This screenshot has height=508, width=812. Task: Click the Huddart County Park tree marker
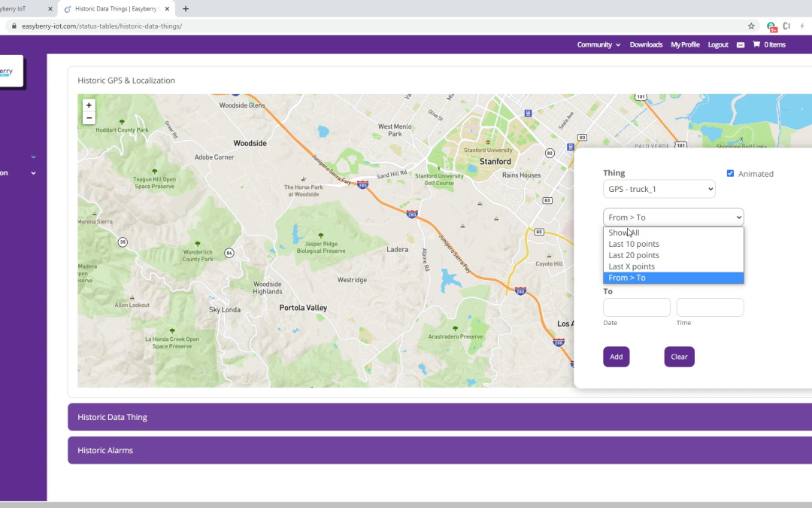point(122,123)
